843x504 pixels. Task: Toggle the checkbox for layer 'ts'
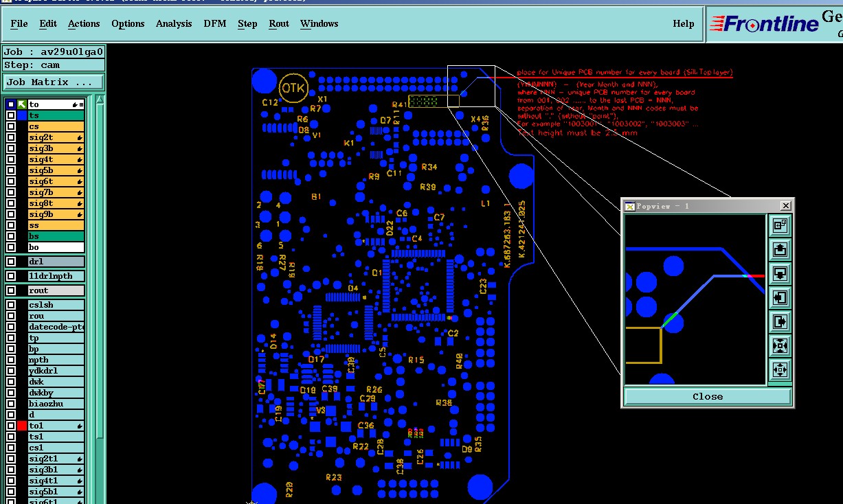pyautogui.click(x=11, y=115)
